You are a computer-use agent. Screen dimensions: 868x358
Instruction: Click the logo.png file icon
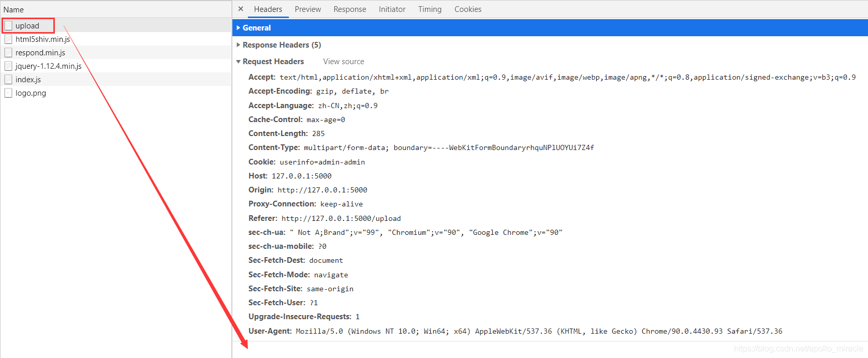point(8,93)
